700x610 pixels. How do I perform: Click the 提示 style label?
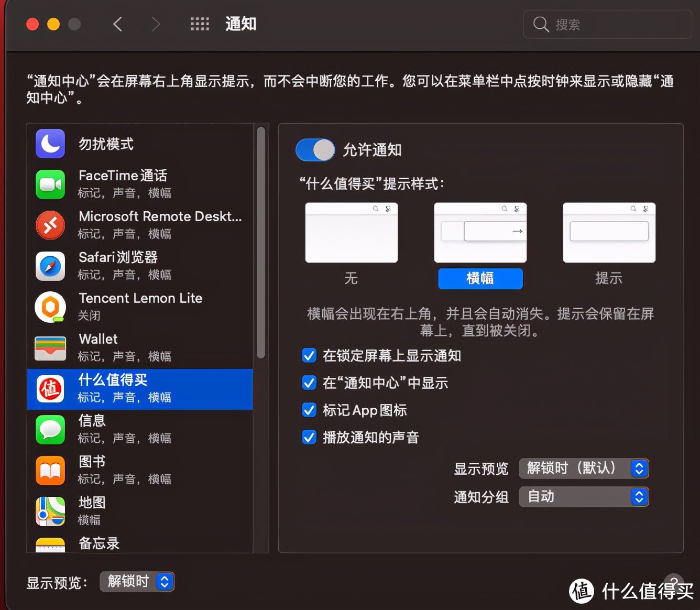609,278
